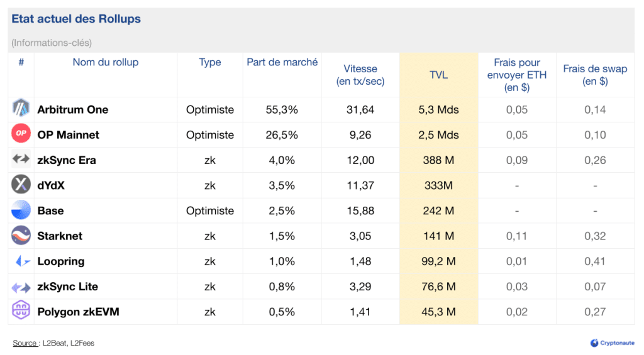Click the '9,26' speed value
The image size is (644, 355).
[360, 135]
